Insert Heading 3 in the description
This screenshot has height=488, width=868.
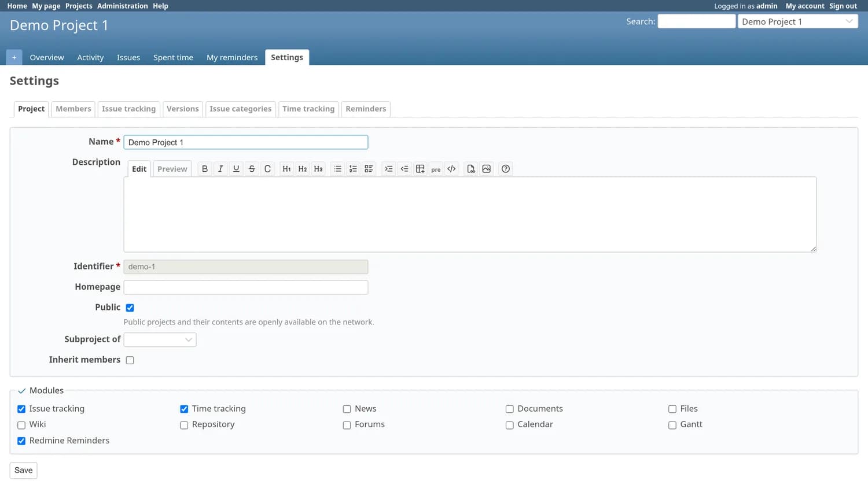(318, 169)
